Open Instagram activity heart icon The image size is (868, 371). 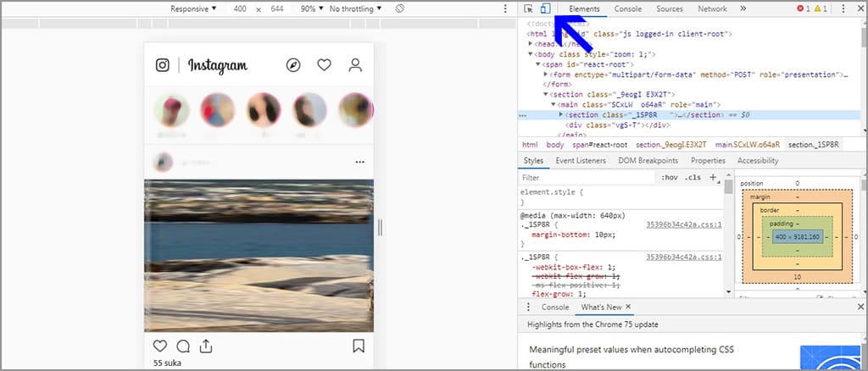point(324,65)
